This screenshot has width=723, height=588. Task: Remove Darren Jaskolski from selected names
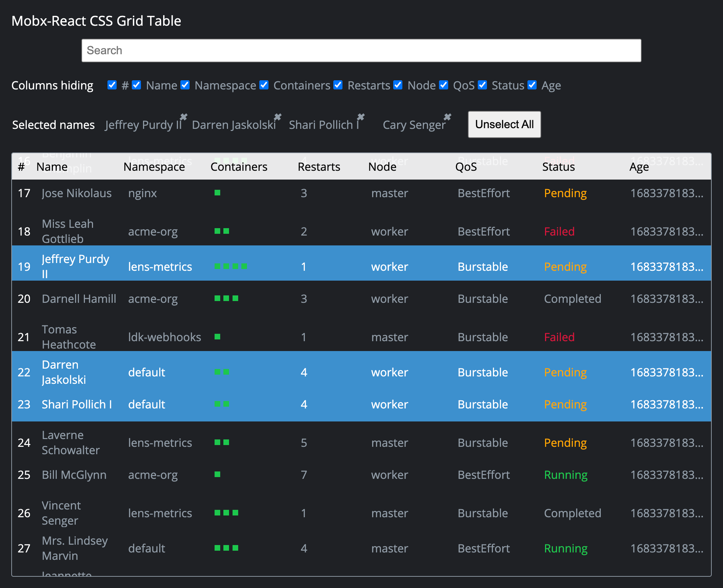(x=278, y=117)
